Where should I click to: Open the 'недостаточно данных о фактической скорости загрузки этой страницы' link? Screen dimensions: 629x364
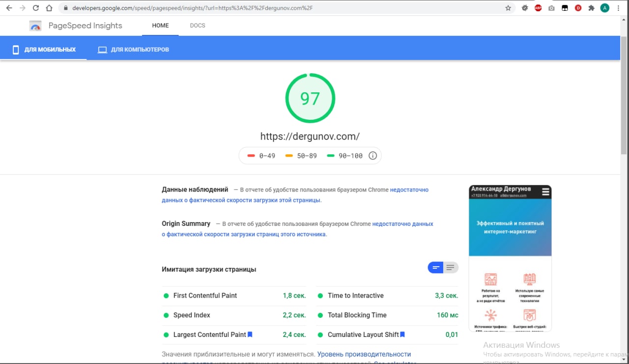(x=295, y=195)
